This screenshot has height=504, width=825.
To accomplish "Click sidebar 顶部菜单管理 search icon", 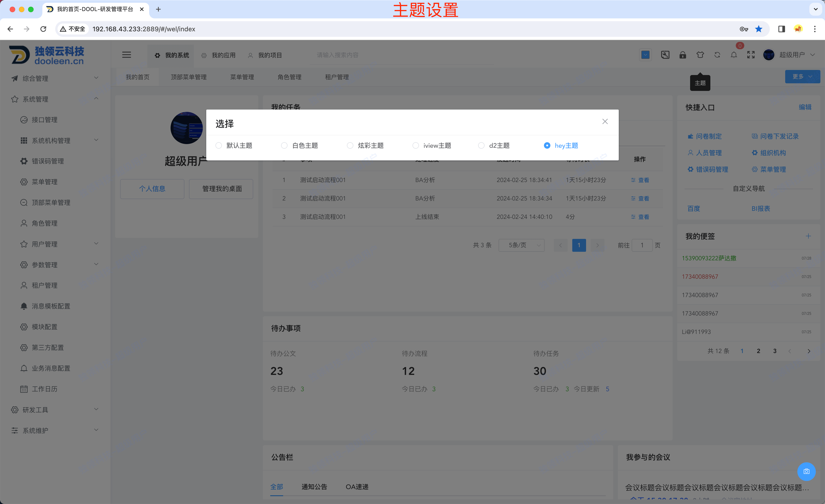I will [x=24, y=203].
